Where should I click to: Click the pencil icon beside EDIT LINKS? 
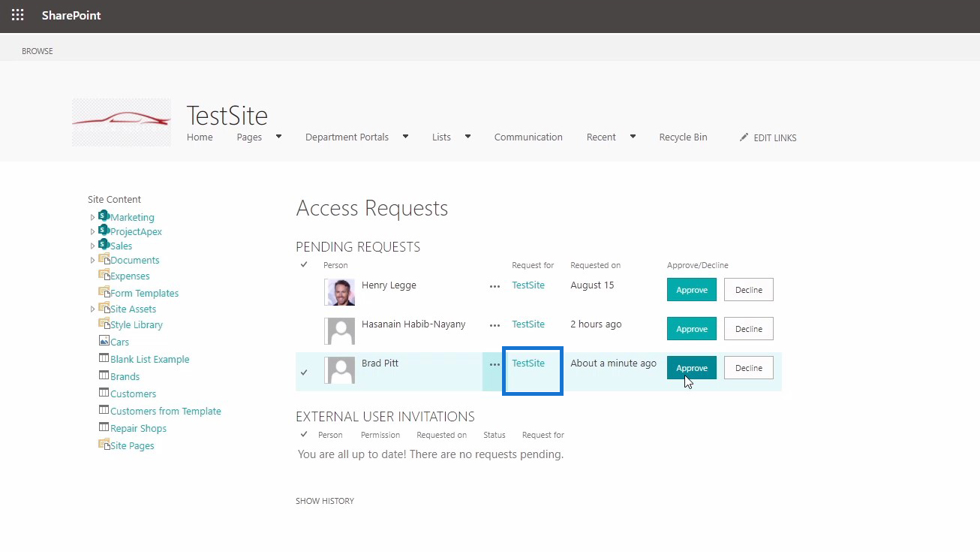[744, 137]
